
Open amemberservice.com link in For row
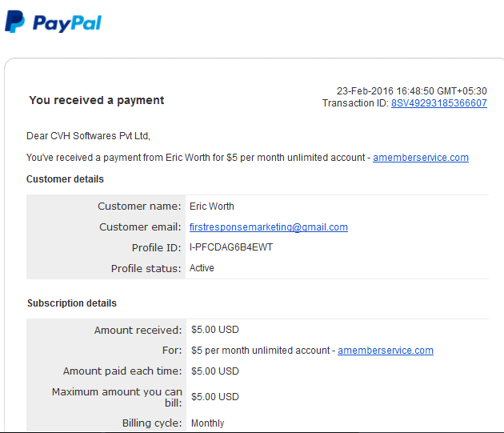tap(386, 351)
